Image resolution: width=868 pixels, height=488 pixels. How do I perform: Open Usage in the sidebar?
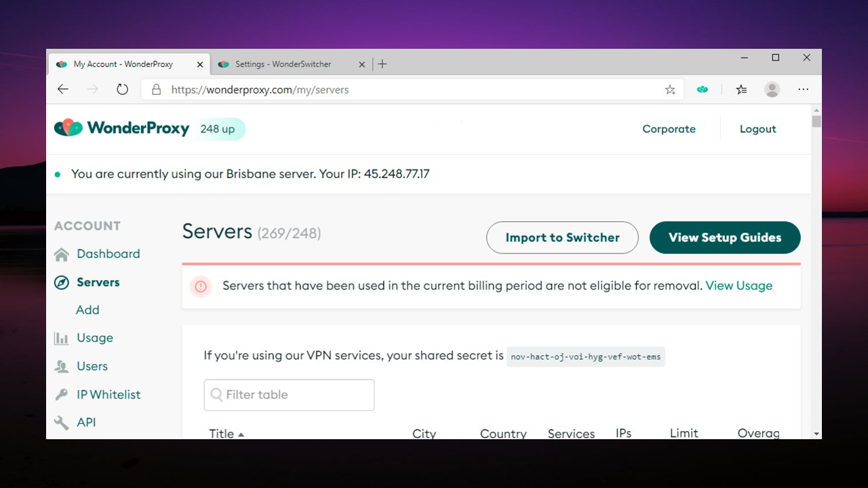(x=95, y=338)
